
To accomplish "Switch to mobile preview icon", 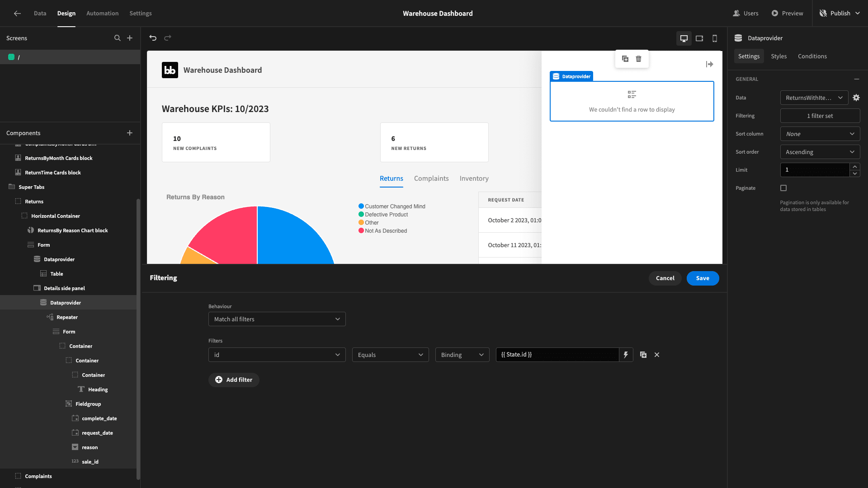I will (715, 38).
